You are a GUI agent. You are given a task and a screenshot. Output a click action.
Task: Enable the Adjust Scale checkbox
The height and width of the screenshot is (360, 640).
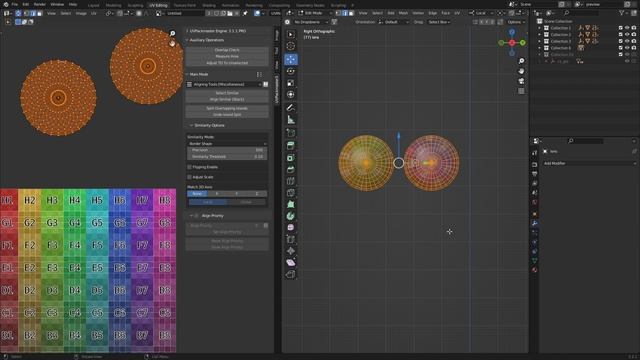click(x=189, y=177)
